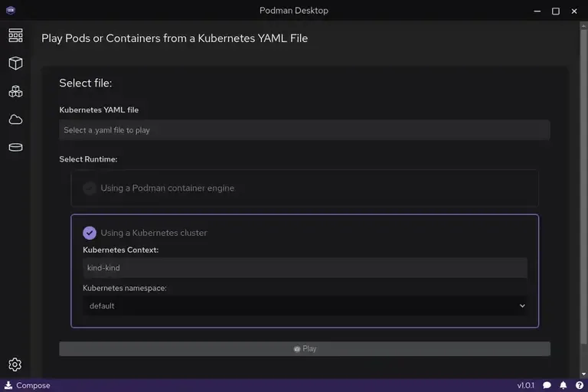Open the Dashboard sidebar icon
The width and height of the screenshot is (588, 392).
click(x=15, y=35)
